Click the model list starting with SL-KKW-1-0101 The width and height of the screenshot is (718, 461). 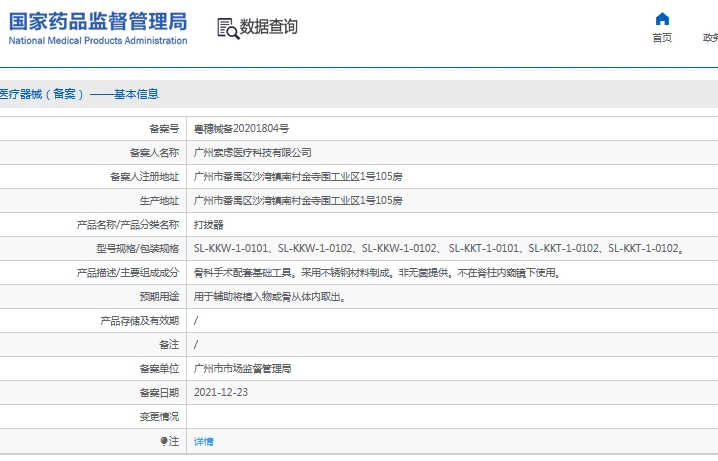(439, 249)
